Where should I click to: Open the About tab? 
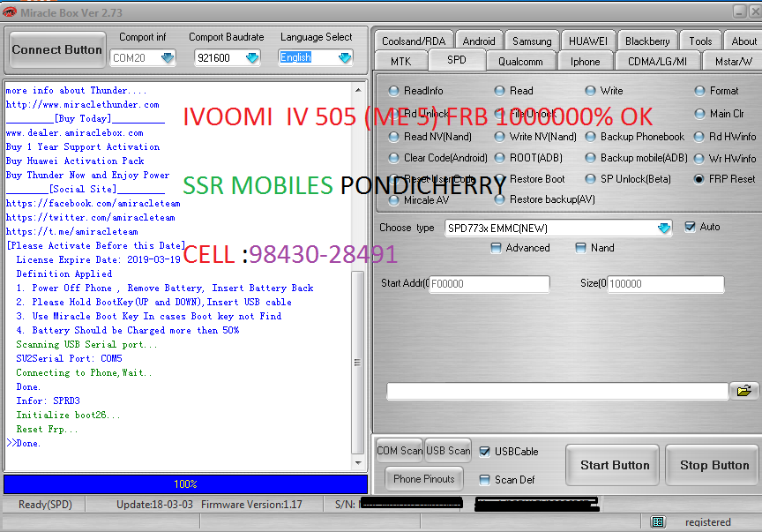tap(743, 41)
